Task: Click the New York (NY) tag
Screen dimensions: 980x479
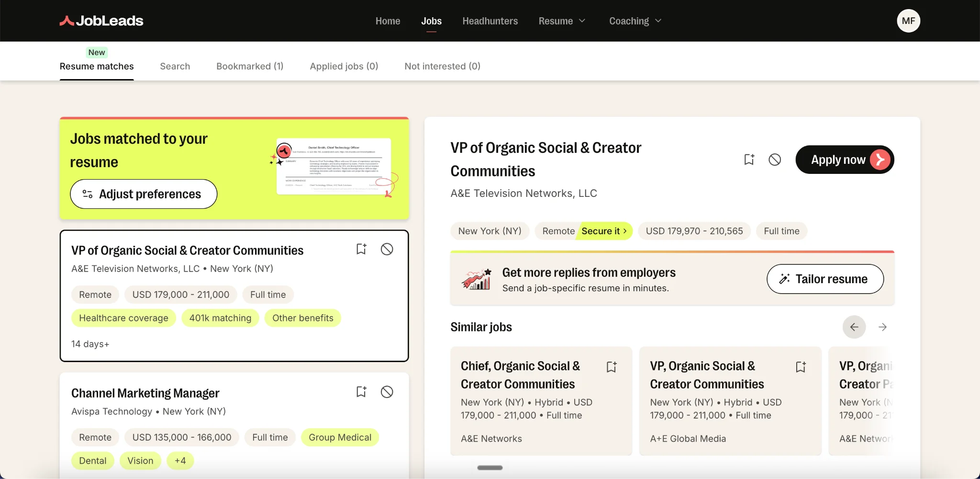Action: [x=490, y=231]
